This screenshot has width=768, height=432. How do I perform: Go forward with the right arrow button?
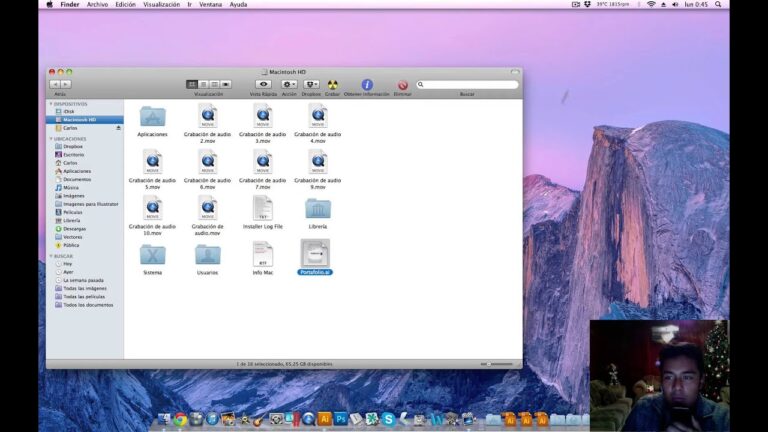point(66,84)
